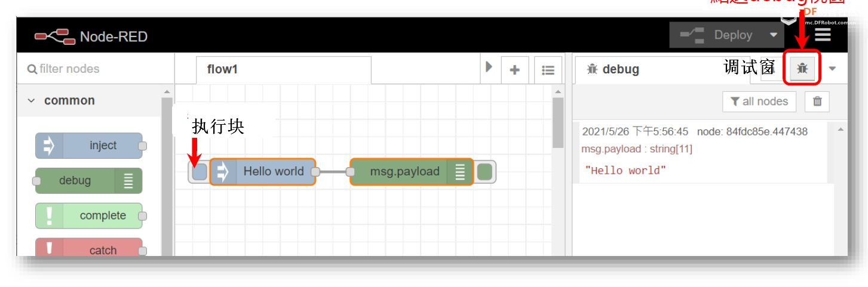Click the node id 84fdc85e.447438 link

coord(752,131)
